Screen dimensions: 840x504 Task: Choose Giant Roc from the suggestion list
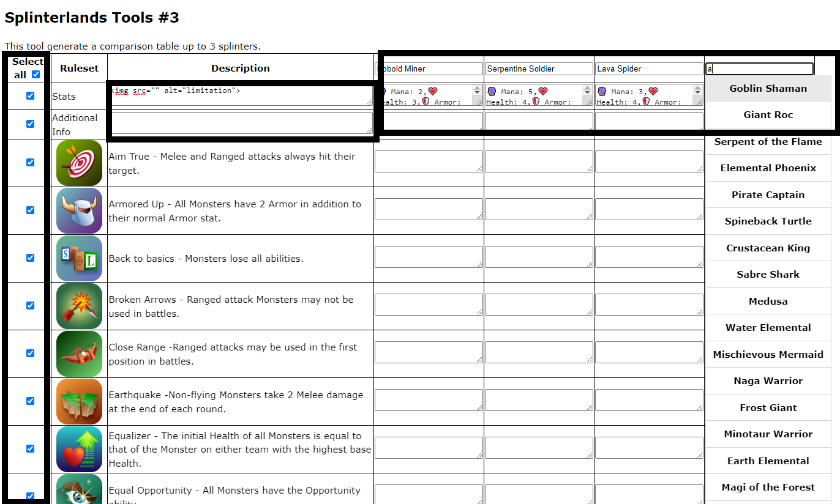point(768,115)
